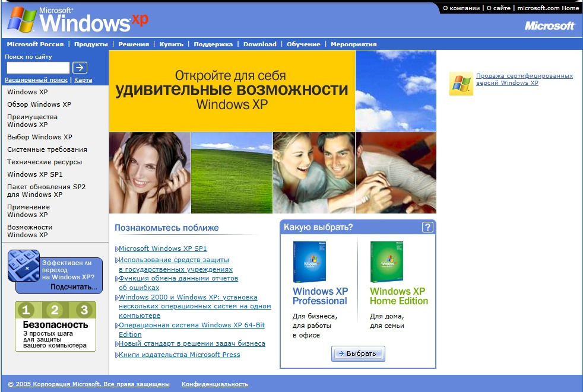
Task: Click the Microsoft logo at top right
Action: (x=550, y=26)
